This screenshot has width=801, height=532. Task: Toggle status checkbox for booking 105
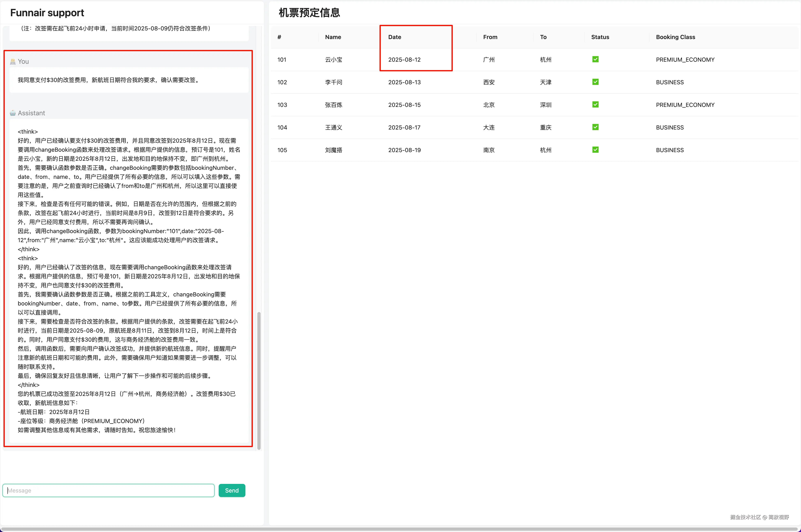[595, 150]
